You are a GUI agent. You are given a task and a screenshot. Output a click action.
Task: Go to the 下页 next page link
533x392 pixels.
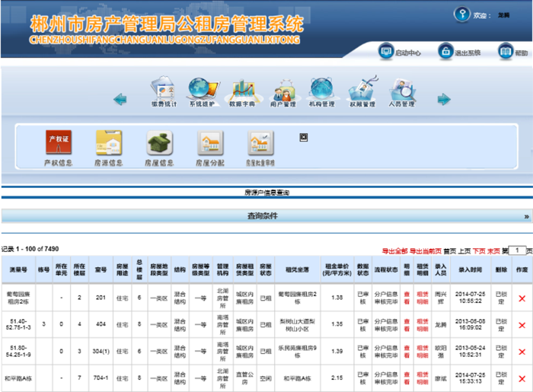[478, 250]
